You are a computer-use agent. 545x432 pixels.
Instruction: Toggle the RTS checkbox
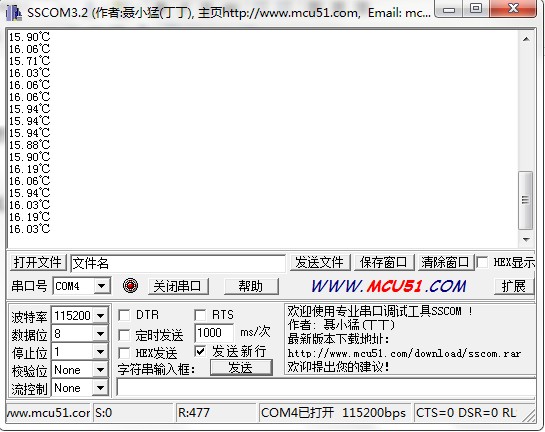(200, 315)
